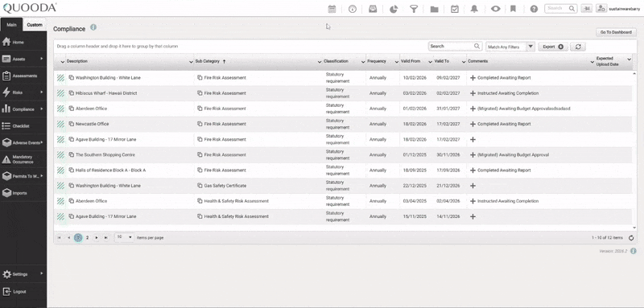The image size is (644, 308).
Task: Select the Halls of Residence Block A row
Action: [343, 170]
